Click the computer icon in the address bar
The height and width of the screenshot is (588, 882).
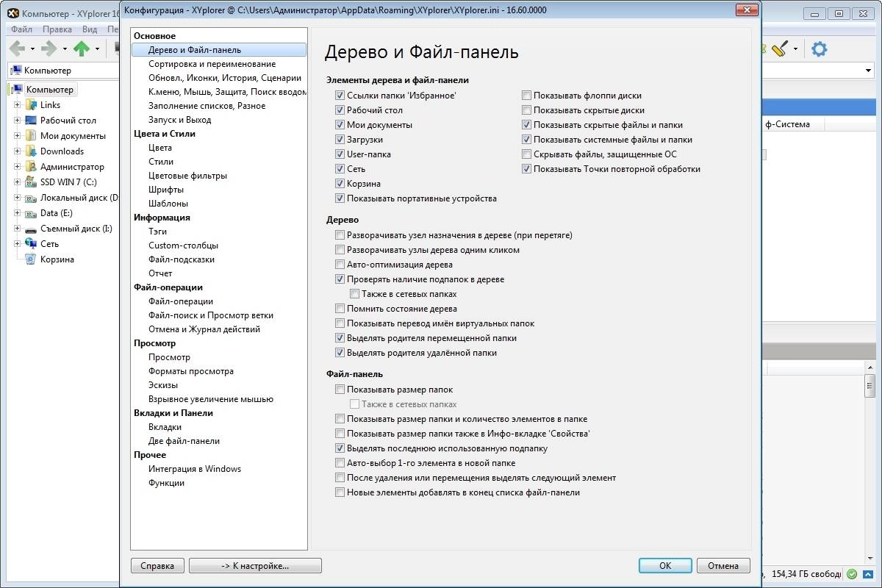click(x=16, y=71)
